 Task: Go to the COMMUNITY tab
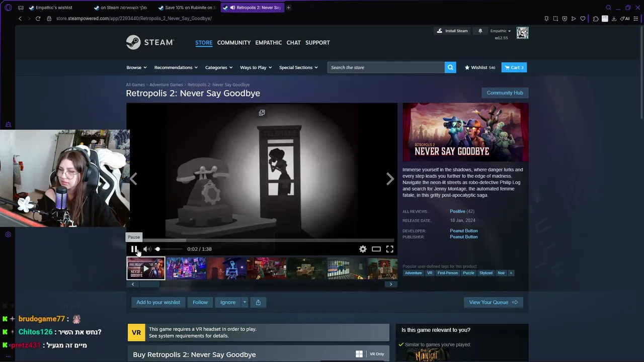pos(234,43)
